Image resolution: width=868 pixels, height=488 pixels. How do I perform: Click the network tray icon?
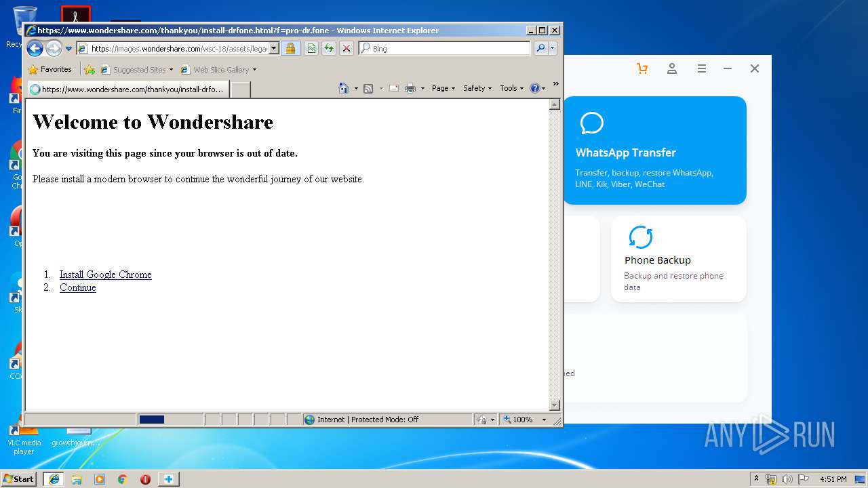click(771, 479)
